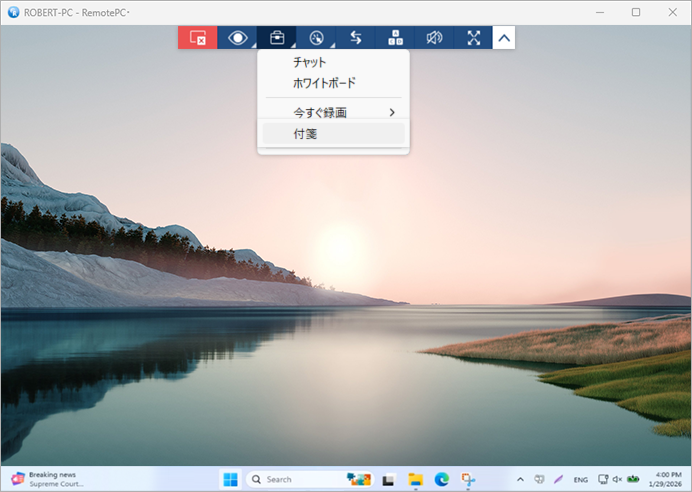The image size is (692, 492).
Task: Click the red disconnect session icon
Action: 197,38
